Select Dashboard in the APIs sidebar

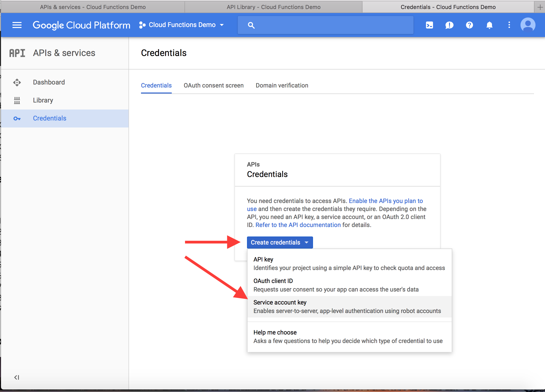point(49,82)
